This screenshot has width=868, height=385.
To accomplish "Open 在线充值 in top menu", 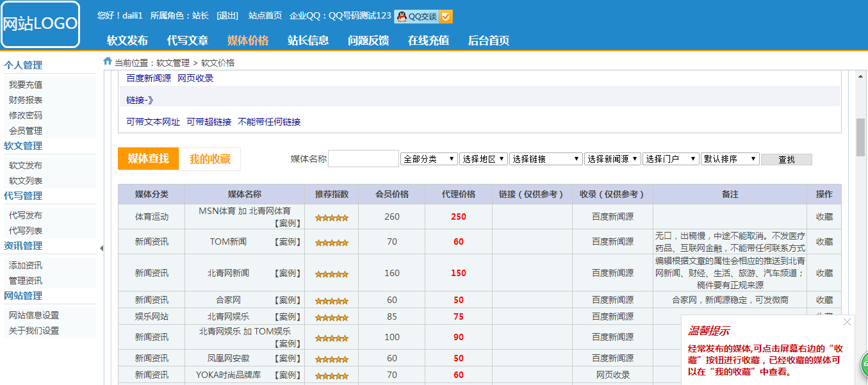I will coord(429,40).
